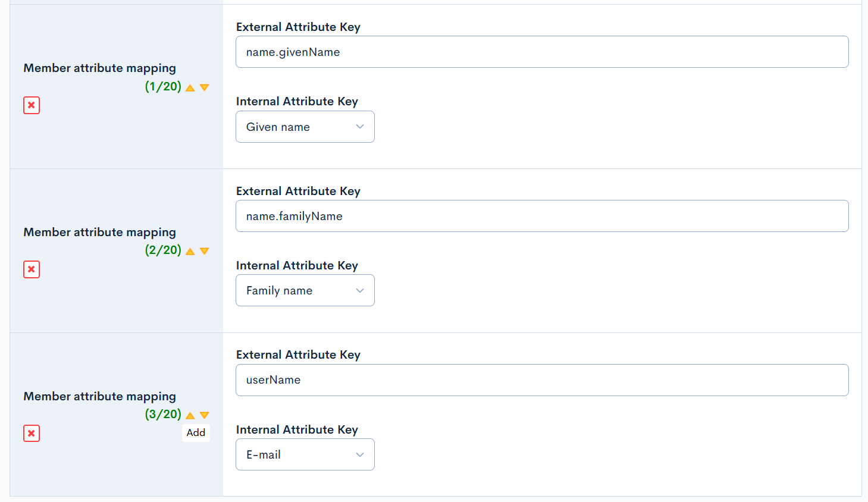Move the Family name mapping up
Image resolution: width=868 pixels, height=502 pixels.
point(189,250)
